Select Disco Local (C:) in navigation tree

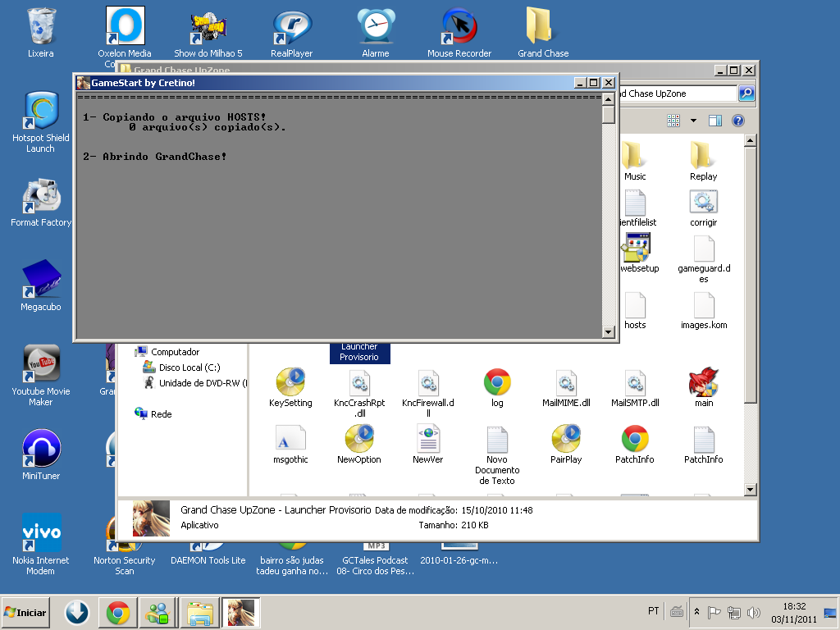pyautogui.click(x=189, y=367)
